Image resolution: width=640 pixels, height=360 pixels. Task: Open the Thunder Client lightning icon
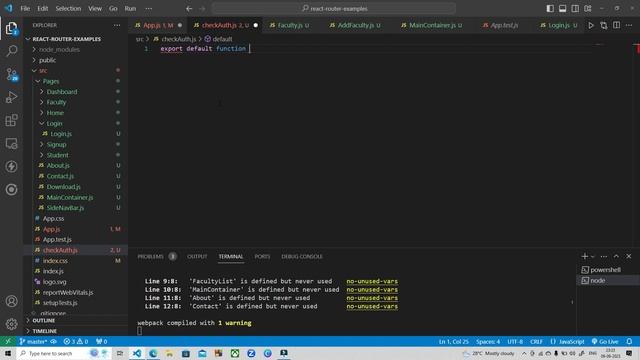pos(11,166)
